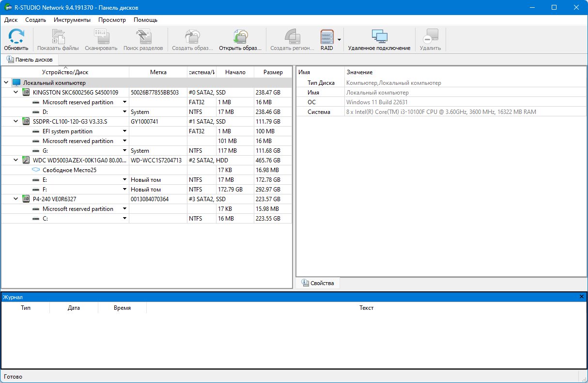
Task: Click the Локальный компьютер computer icon
Action: pyautogui.click(x=16, y=83)
